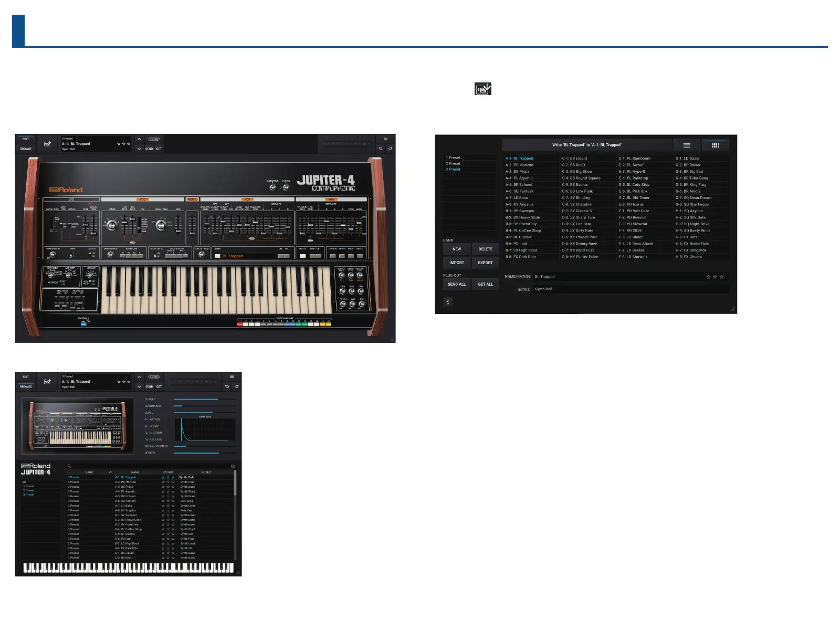Open write patch icon in Browse window

coord(48,381)
